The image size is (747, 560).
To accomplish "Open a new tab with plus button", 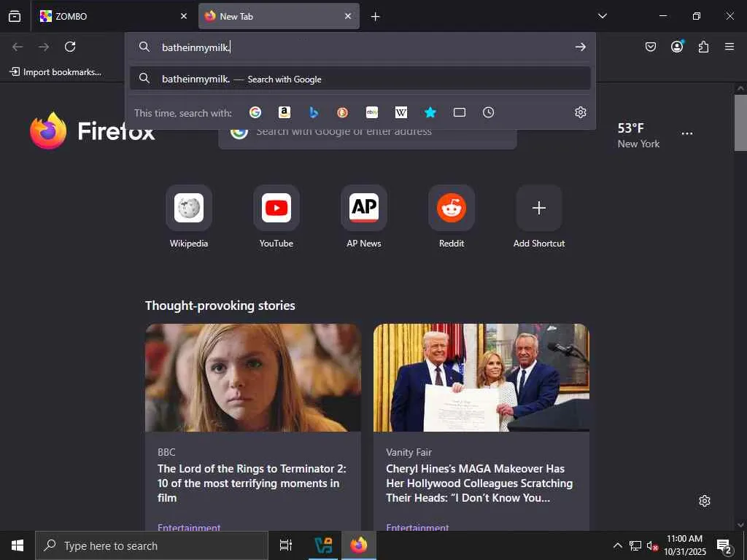I will tap(376, 17).
